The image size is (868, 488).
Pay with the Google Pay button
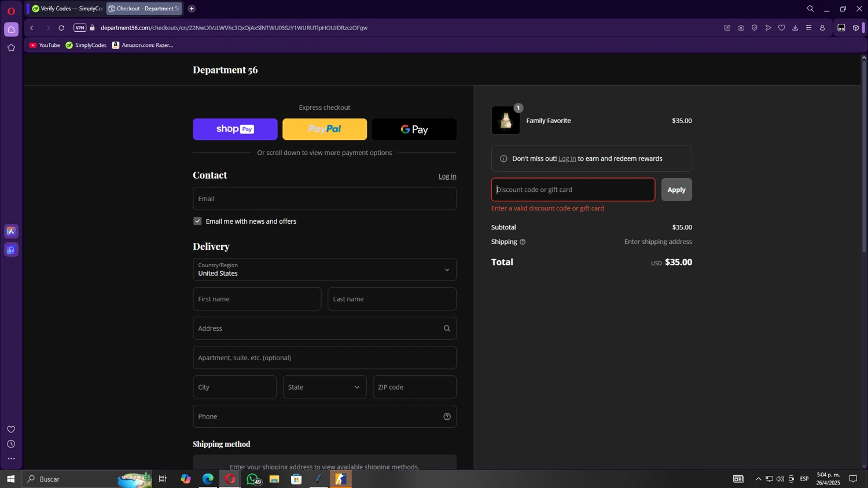pos(414,130)
